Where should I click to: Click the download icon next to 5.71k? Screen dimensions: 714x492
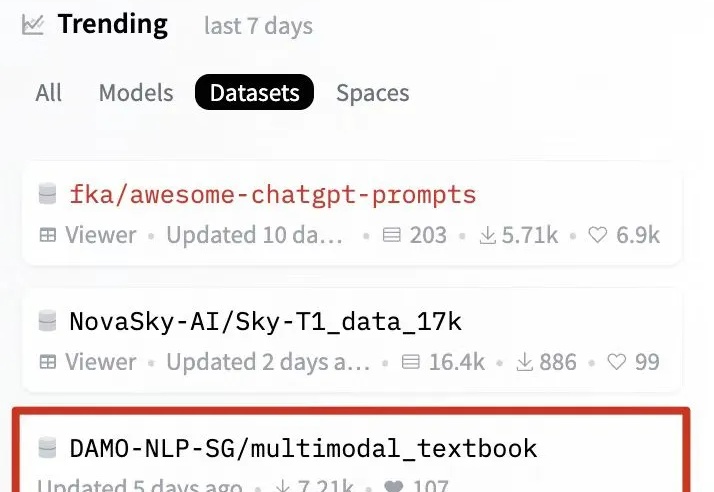tap(488, 235)
